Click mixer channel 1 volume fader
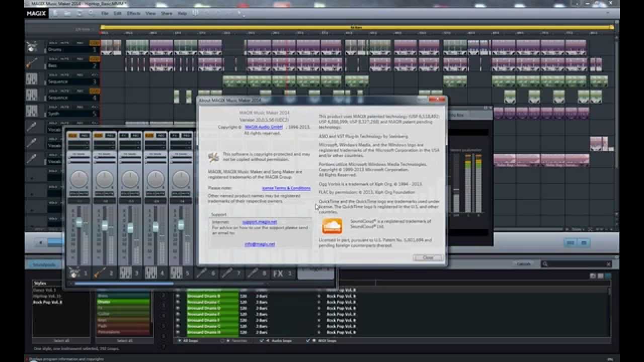Screen dimensions: 644x362 [x=79, y=222]
